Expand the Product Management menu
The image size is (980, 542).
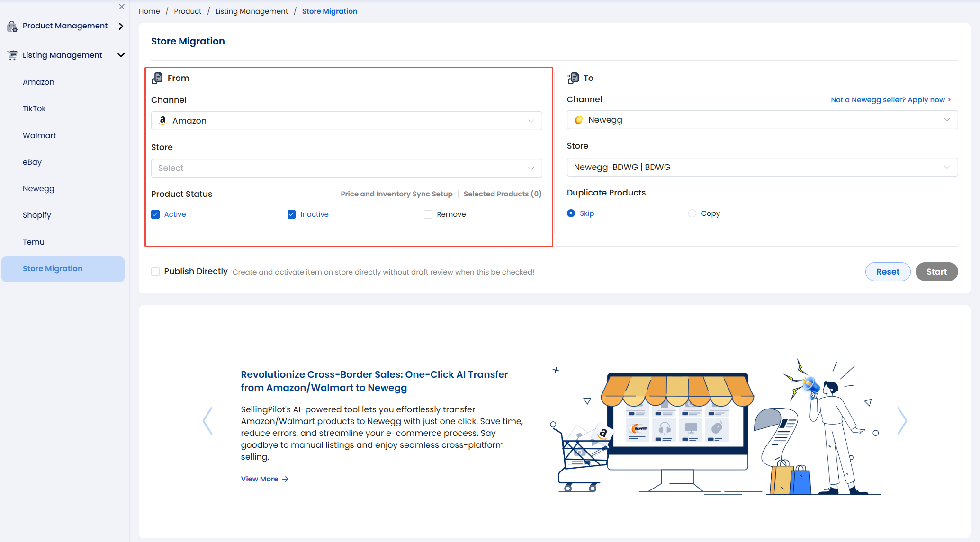tap(121, 26)
